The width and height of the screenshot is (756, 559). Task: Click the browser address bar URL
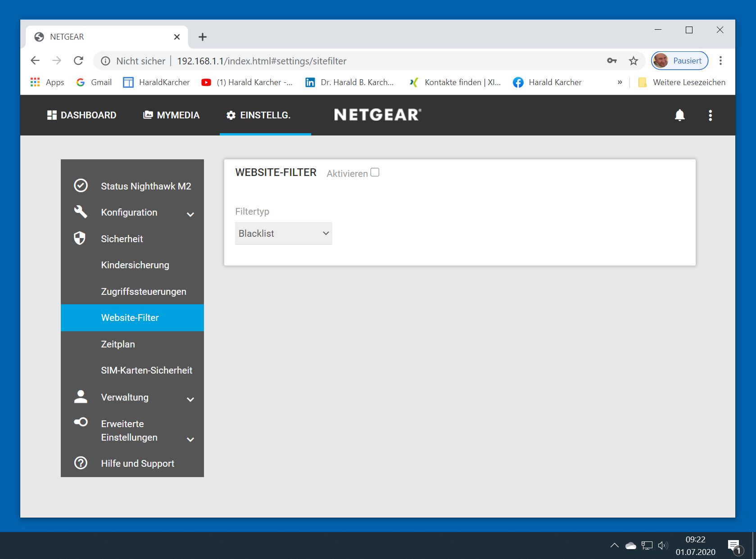(261, 61)
